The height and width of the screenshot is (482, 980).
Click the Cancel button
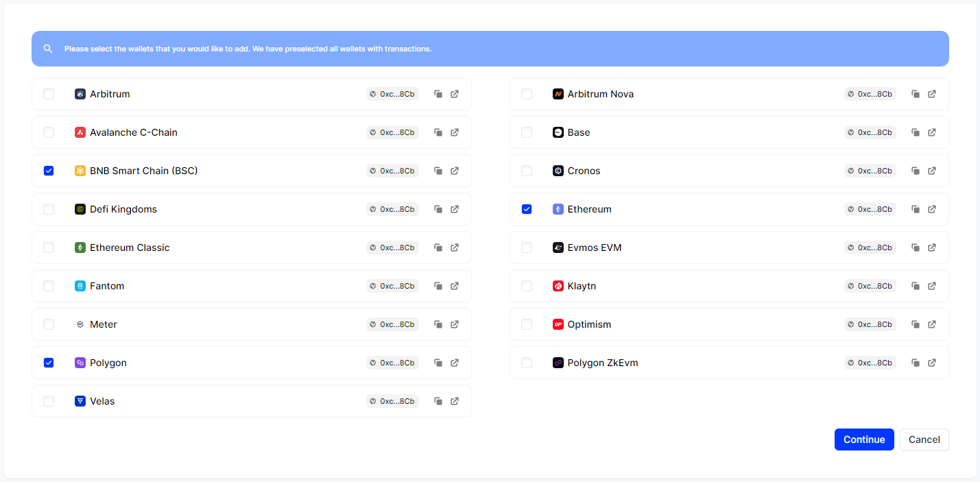(x=924, y=439)
